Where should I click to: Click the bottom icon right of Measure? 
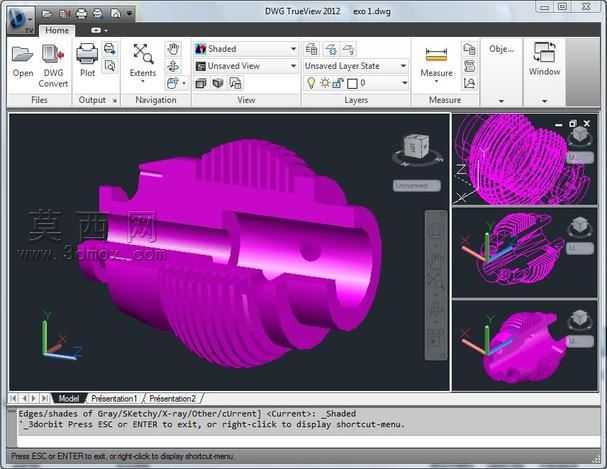coord(469,83)
